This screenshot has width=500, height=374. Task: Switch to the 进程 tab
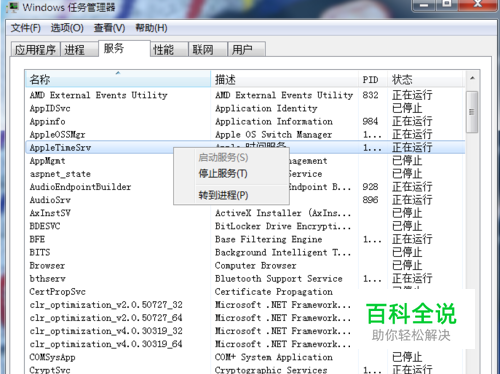79,50
